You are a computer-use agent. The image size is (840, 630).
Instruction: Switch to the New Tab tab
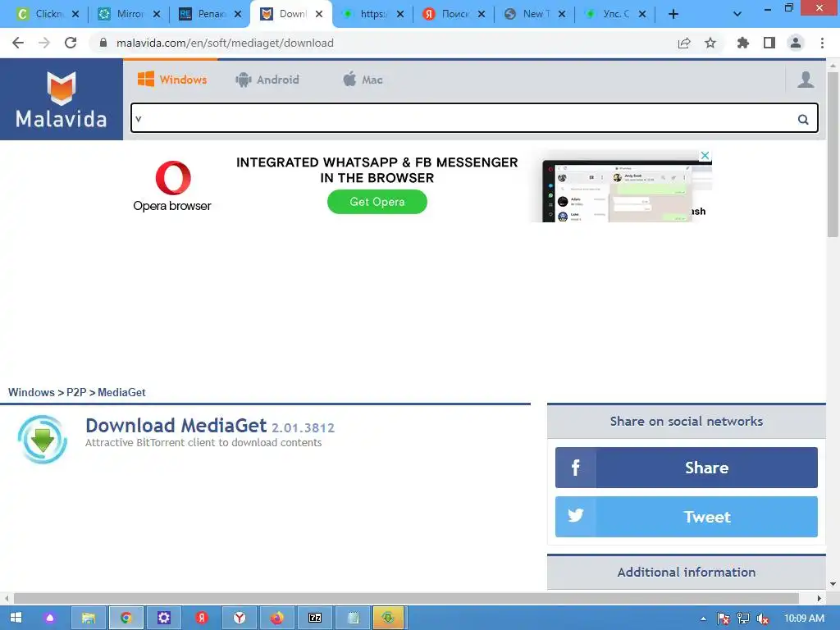(535, 14)
